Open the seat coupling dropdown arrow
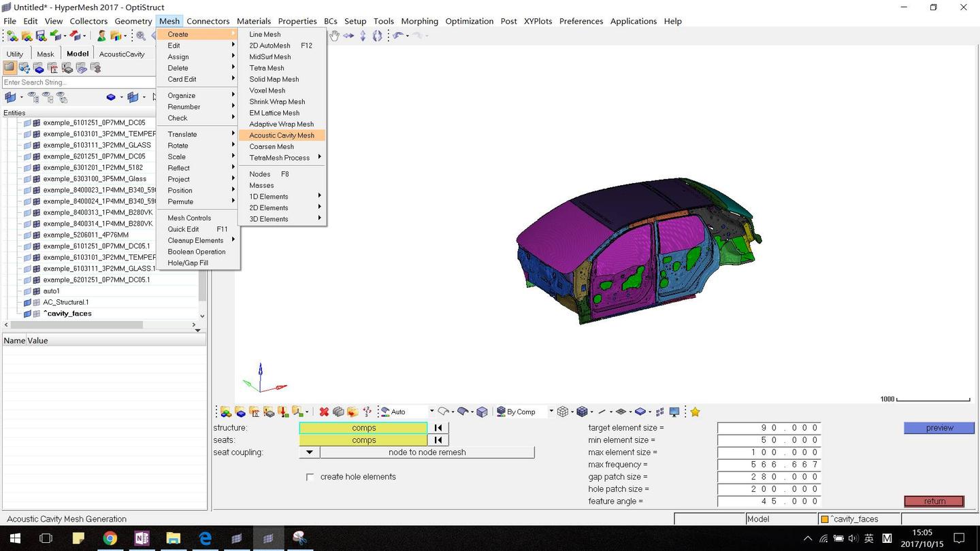The width and height of the screenshot is (980, 551). pyautogui.click(x=310, y=452)
